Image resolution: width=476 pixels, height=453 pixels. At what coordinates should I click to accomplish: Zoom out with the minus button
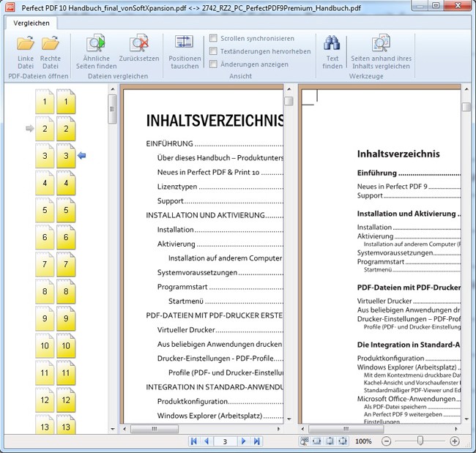tap(386, 441)
